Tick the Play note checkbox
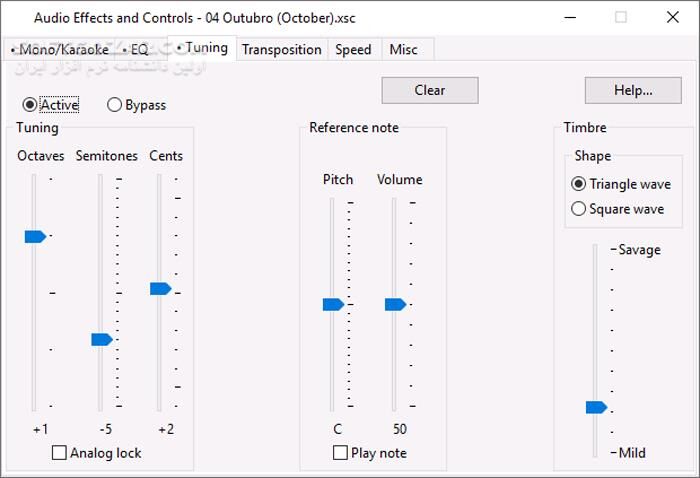700x478 pixels. point(341,453)
